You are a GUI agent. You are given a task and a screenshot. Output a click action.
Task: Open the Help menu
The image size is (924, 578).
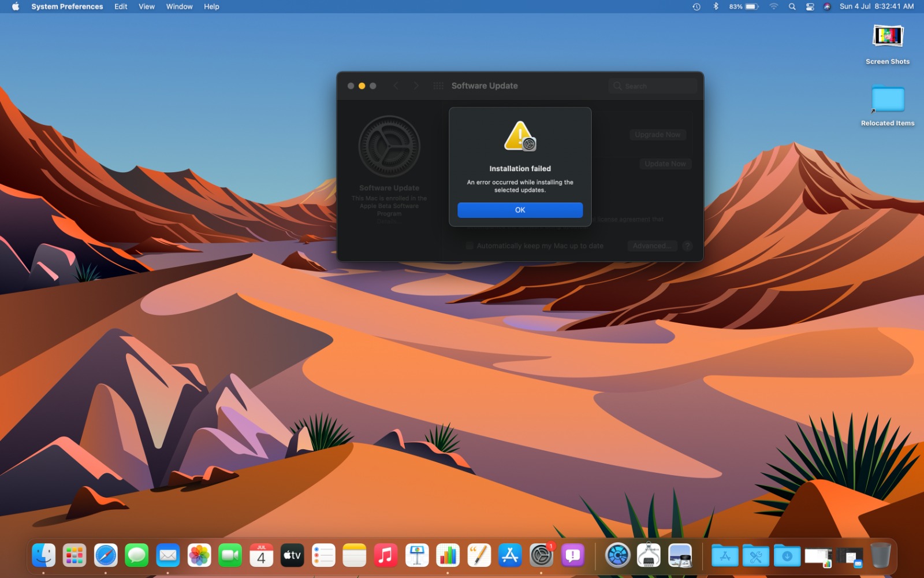(x=211, y=6)
